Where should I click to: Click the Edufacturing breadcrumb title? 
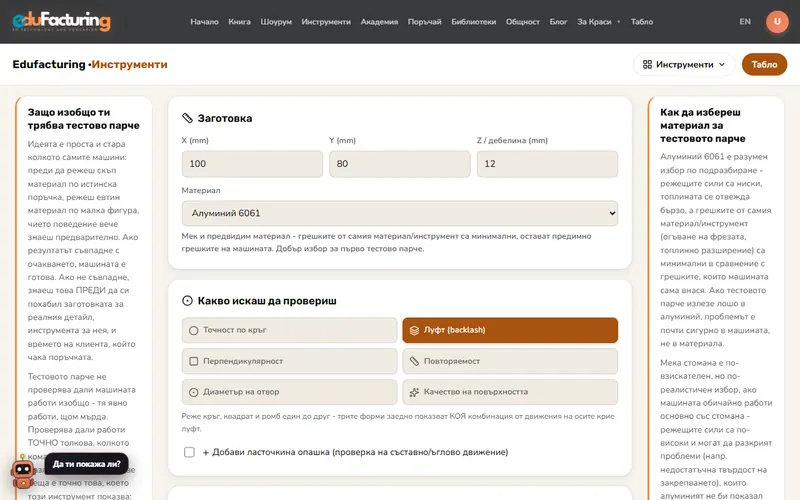point(49,64)
